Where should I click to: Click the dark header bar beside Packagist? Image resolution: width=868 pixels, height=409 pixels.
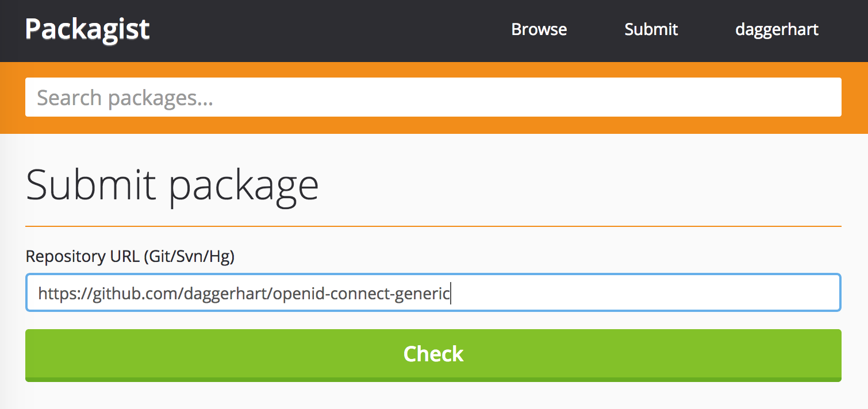(328, 30)
